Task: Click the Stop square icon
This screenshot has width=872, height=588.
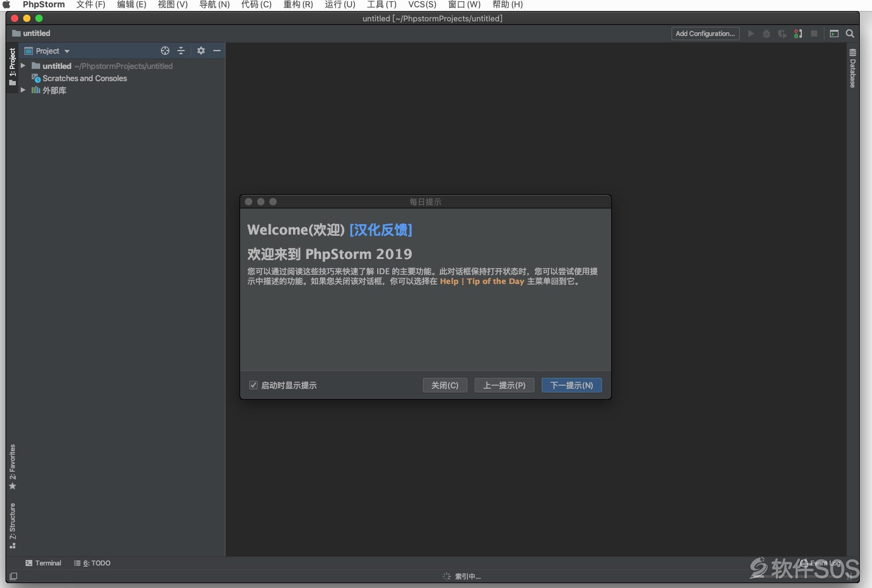Action: (814, 34)
